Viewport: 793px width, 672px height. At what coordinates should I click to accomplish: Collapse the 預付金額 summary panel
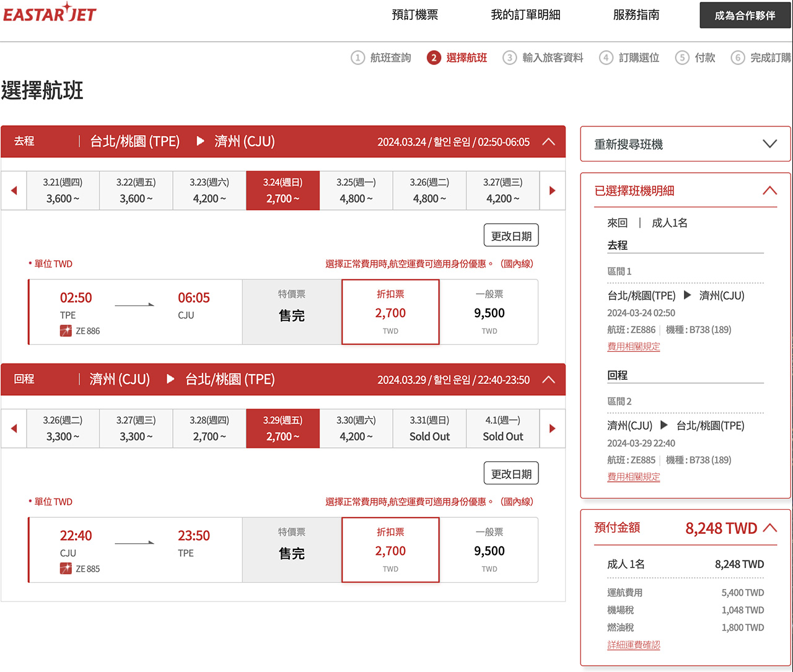click(x=770, y=528)
